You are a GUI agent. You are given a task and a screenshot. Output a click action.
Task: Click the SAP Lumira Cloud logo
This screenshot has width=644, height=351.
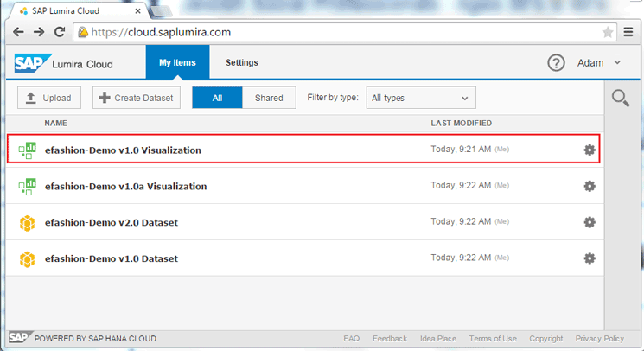point(64,64)
